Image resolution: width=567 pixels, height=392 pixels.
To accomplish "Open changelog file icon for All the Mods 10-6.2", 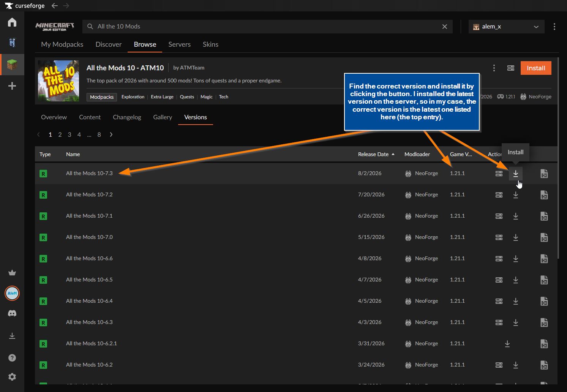I will [x=544, y=365].
